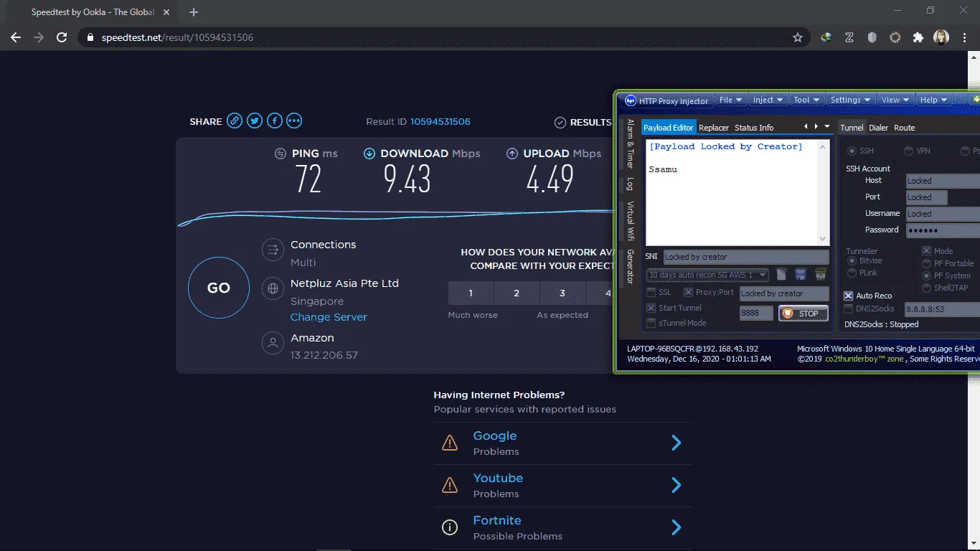
Task: Copy the Speedtest result share link
Action: [235, 121]
